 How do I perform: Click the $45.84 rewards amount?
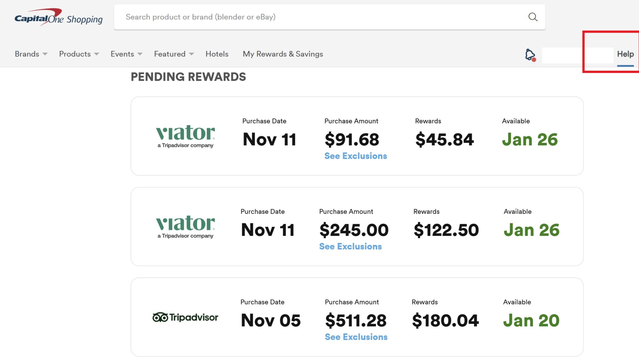(444, 139)
